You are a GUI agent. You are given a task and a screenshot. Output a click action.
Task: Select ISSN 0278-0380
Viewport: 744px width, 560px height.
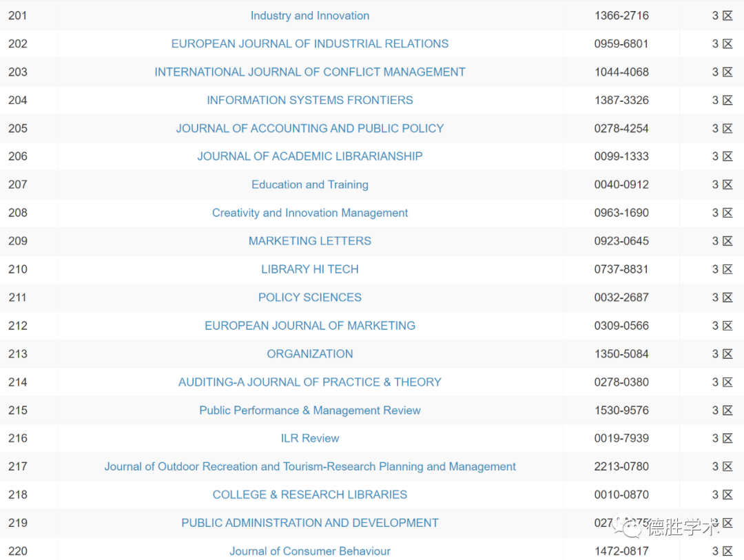[621, 382]
